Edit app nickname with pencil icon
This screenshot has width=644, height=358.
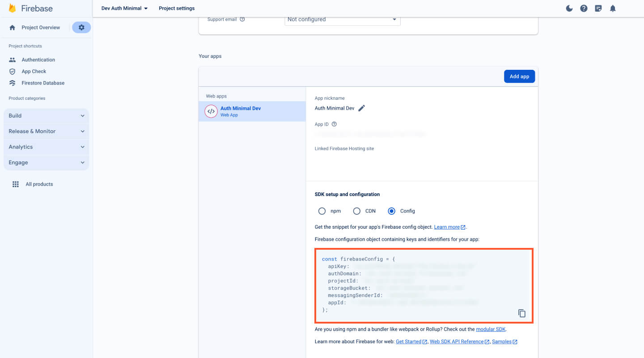pyautogui.click(x=362, y=108)
